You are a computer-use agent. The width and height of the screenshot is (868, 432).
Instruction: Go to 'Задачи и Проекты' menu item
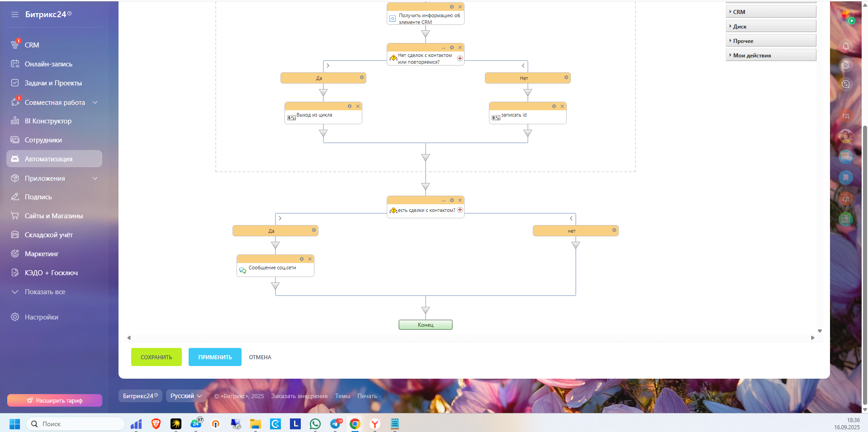tap(53, 83)
